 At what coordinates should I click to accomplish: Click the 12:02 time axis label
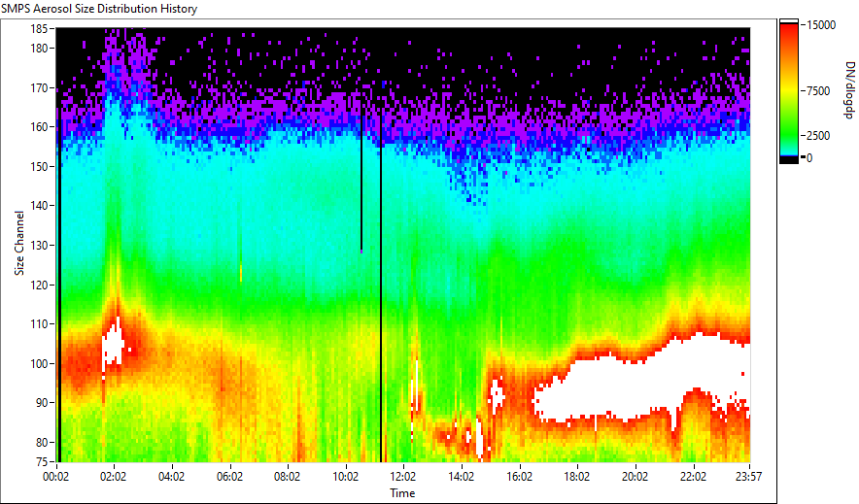(x=403, y=477)
